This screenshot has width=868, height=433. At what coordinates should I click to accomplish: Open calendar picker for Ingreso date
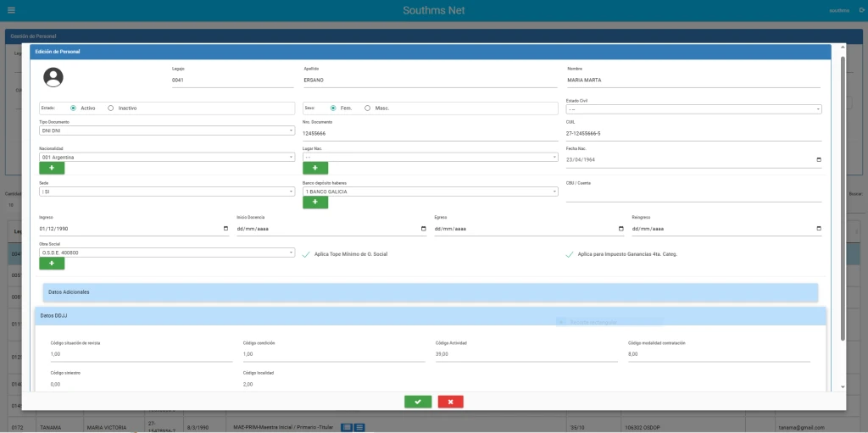(225, 229)
